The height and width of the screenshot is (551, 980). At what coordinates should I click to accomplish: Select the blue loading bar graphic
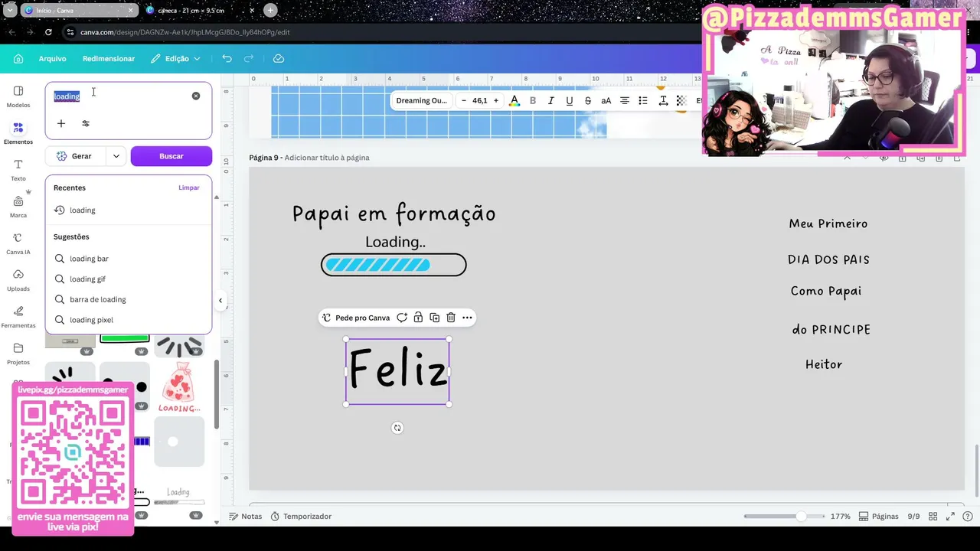click(x=394, y=265)
